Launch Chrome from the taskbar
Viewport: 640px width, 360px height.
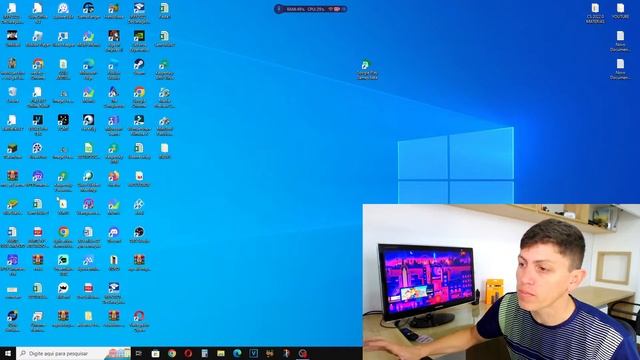point(172,353)
